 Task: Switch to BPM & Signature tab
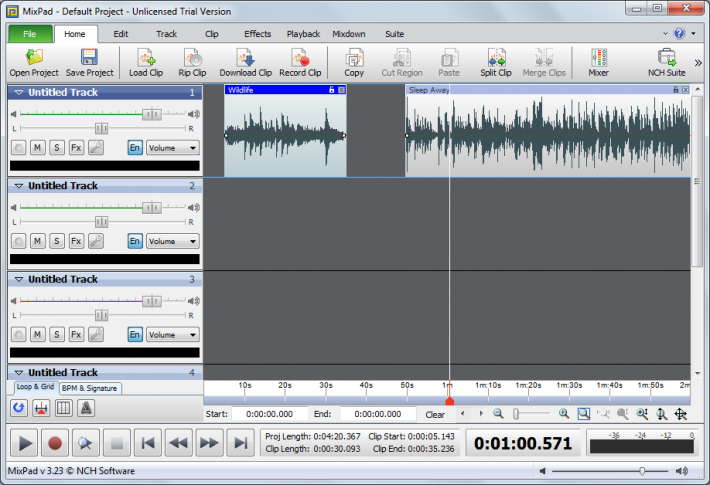click(90, 388)
